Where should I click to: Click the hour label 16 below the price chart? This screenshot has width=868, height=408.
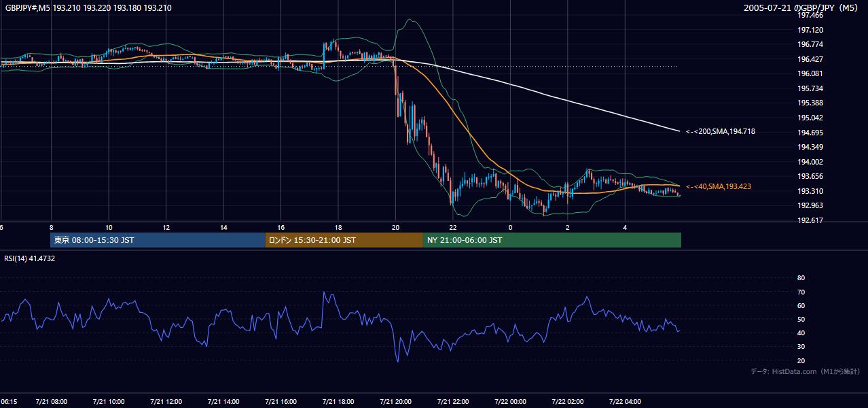[x=281, y=227]
